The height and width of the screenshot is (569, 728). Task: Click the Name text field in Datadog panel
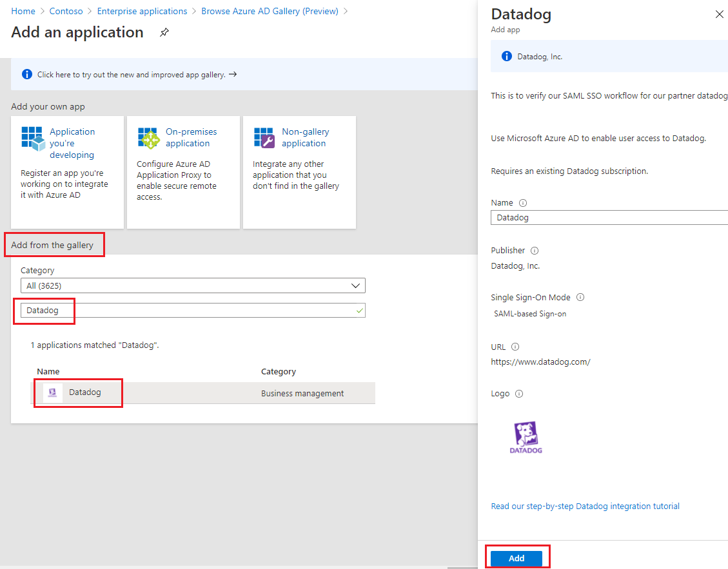[609, 218]
